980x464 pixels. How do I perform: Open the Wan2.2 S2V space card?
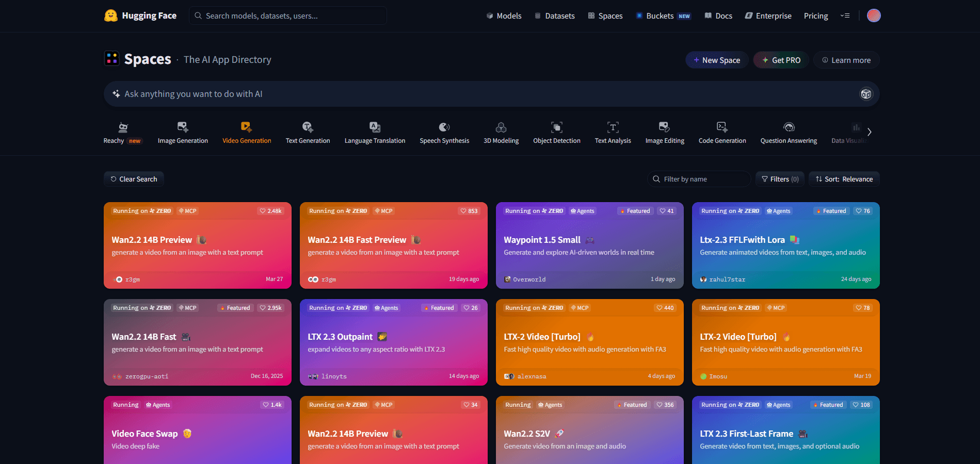pos(589,430)
